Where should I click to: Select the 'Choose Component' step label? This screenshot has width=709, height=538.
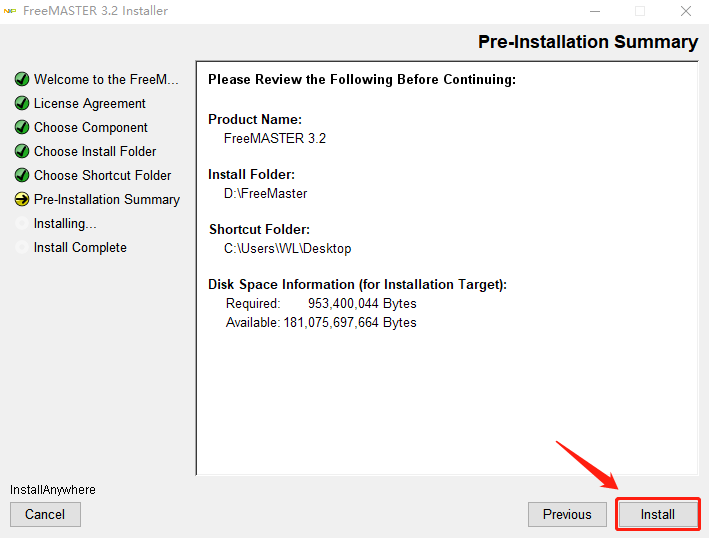91,127
